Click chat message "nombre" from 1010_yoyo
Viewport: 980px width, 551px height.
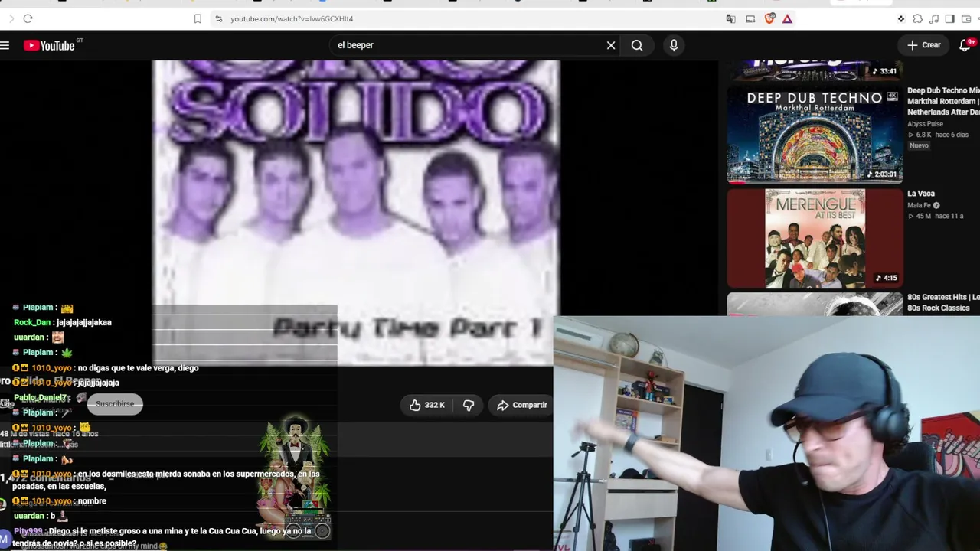(92, 501)
